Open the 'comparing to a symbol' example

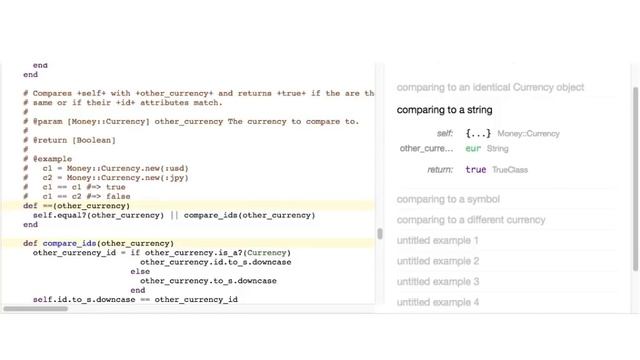[x=448, y=199]
